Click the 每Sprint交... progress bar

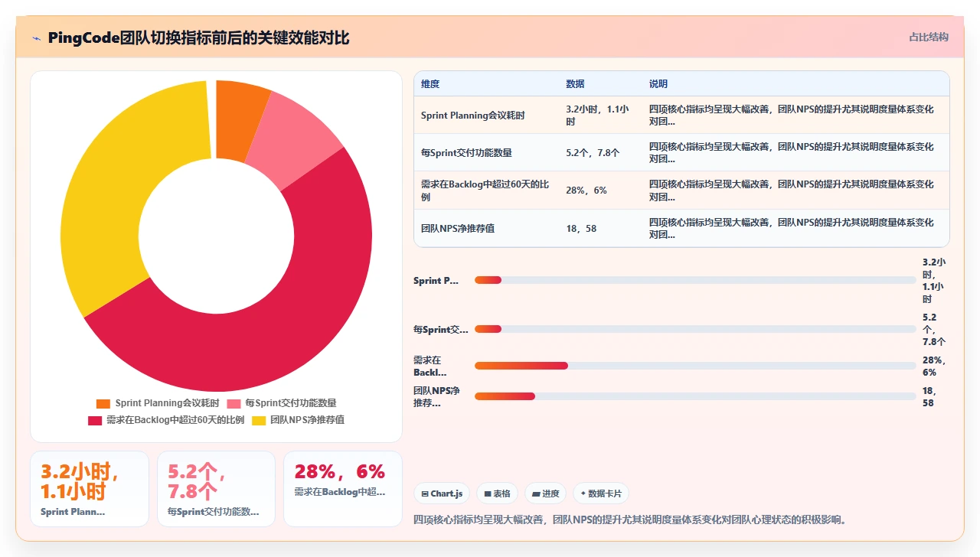click(695, 329)
